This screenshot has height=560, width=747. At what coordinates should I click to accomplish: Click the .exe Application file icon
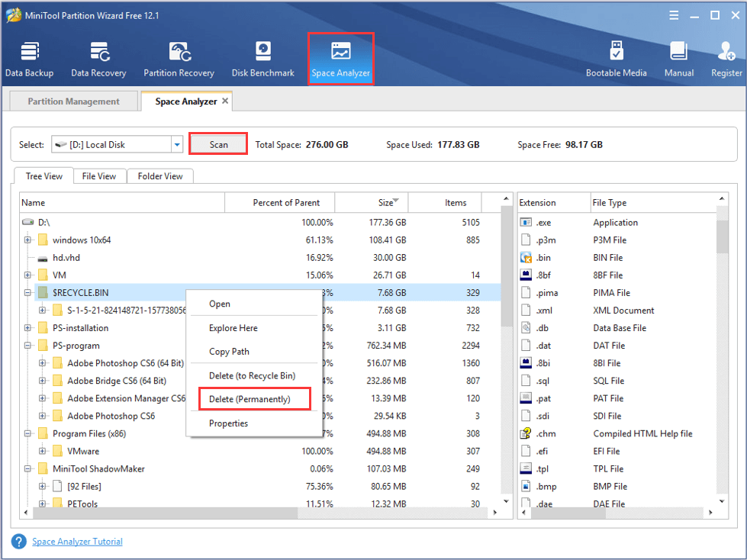pyautogui.click(x=526, y=222)
